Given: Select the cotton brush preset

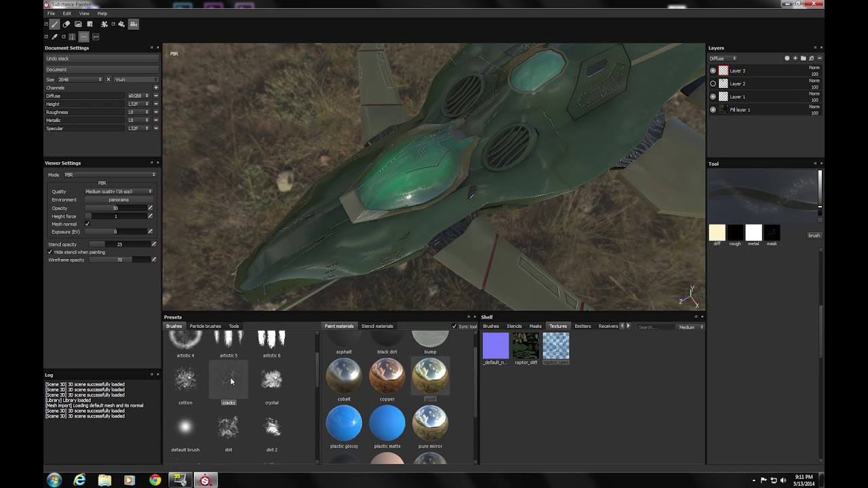Looking at the screenshot, I should pos(185,384).
